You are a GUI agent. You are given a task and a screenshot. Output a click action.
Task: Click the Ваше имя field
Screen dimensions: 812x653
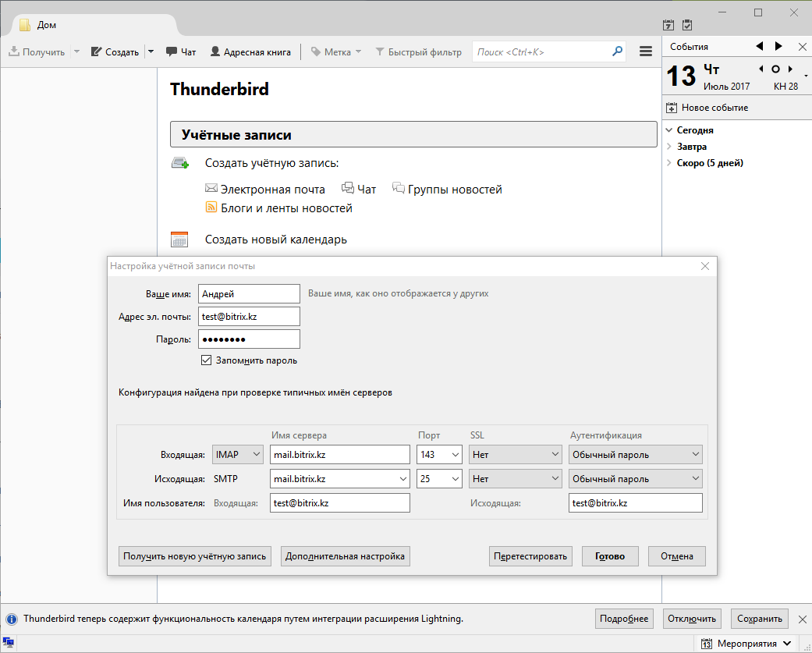[249, 293]
